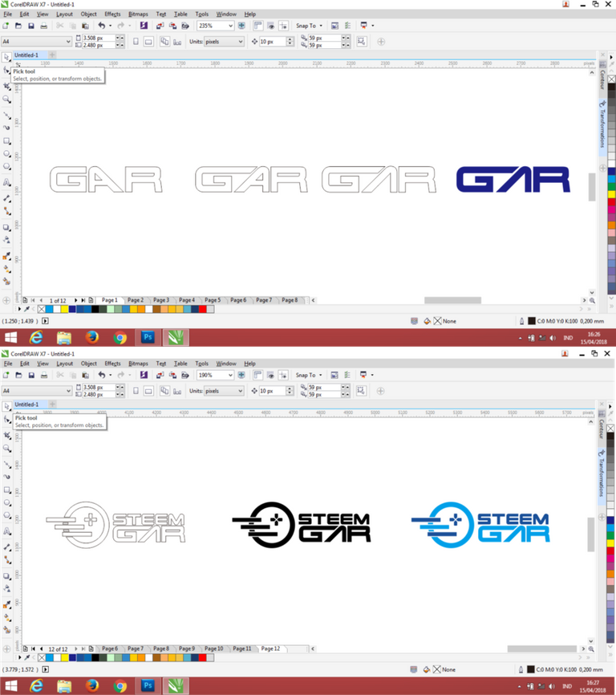Image resolution: width=616 pixels, height=695 pixels.
Task: Select the Text tool in upper window
Action: [x=6, y=182]
